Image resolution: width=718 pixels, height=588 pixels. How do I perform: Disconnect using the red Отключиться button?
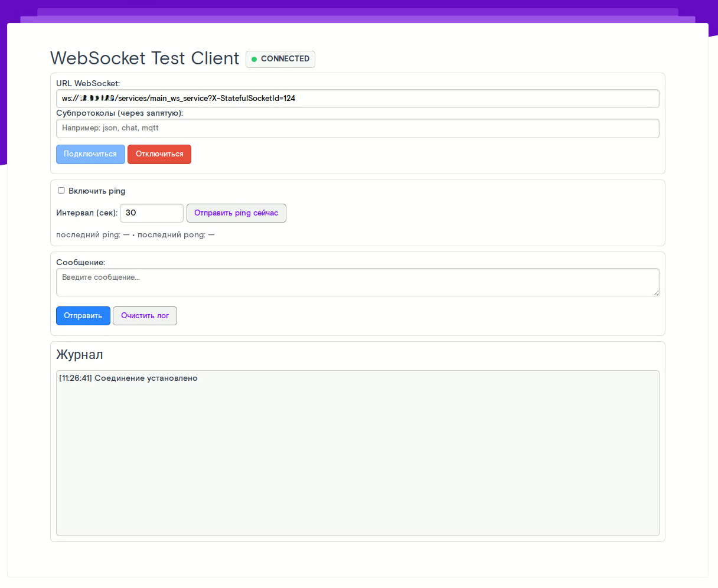click(x=159, y=154)
